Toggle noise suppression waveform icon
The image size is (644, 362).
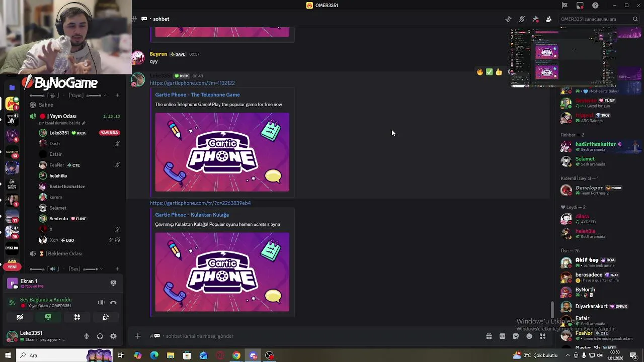click(101, 302)
